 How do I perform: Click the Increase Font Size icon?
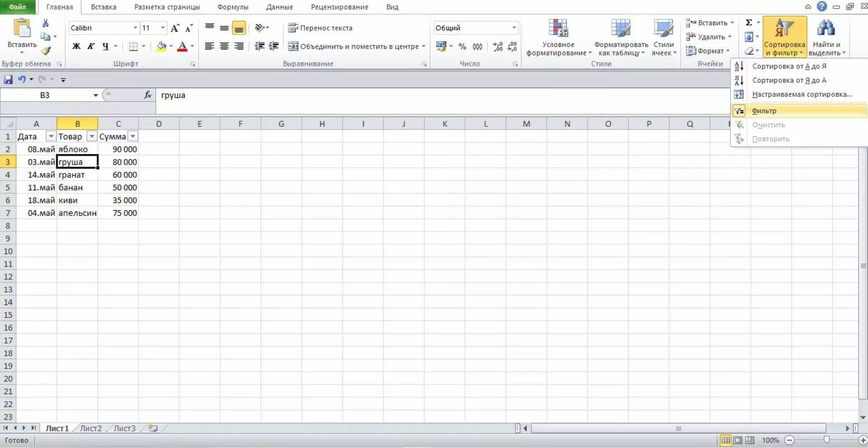pos(175,28)
